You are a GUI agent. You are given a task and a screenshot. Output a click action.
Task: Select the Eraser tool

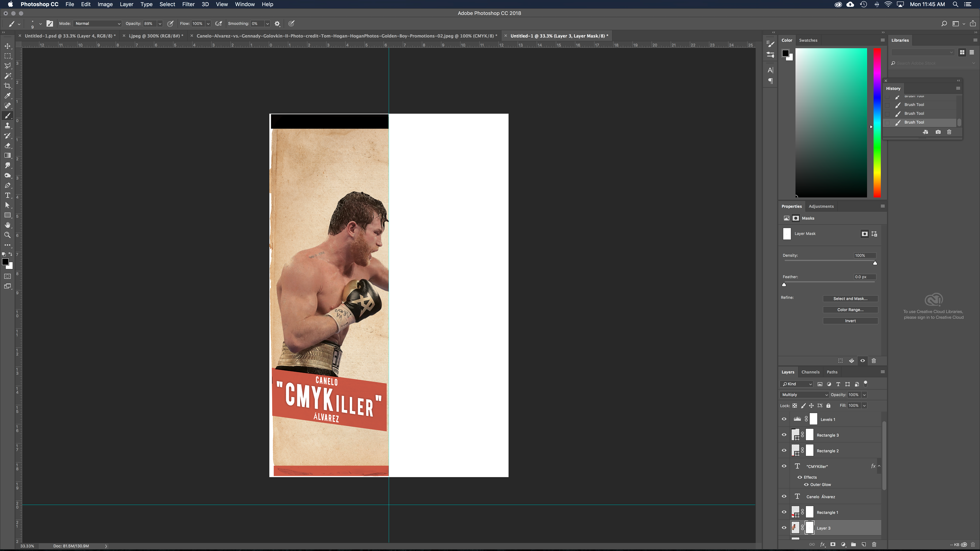pyautogui.click(x=8, y=146)
